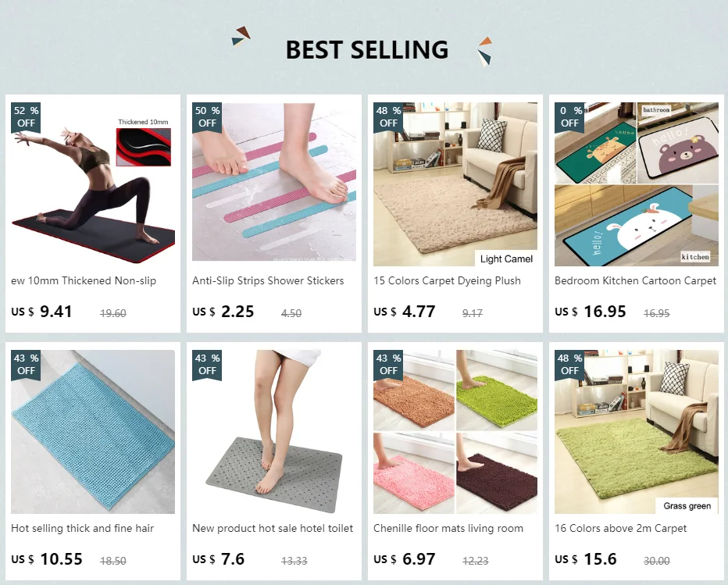Click the US $9.41 yoga mat price
This screenshot has width=728, height=585.
(x=41, y=312)
